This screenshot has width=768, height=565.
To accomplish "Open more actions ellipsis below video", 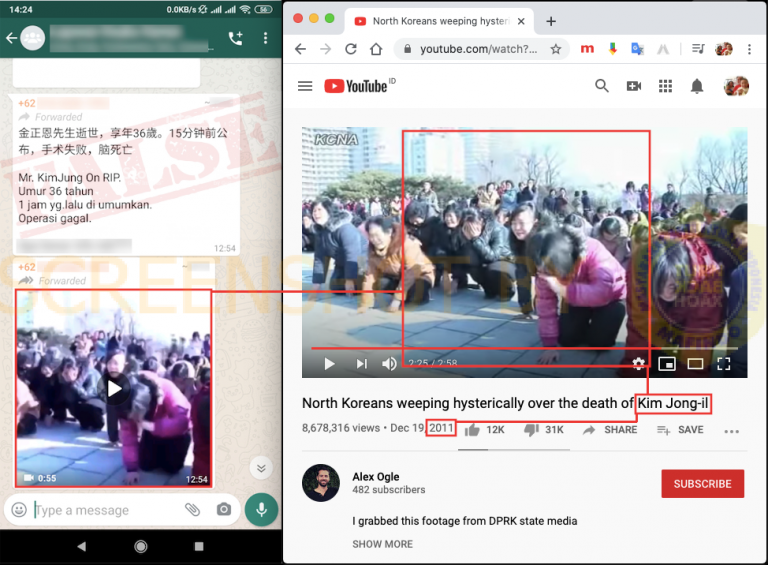I will (731, 431).
